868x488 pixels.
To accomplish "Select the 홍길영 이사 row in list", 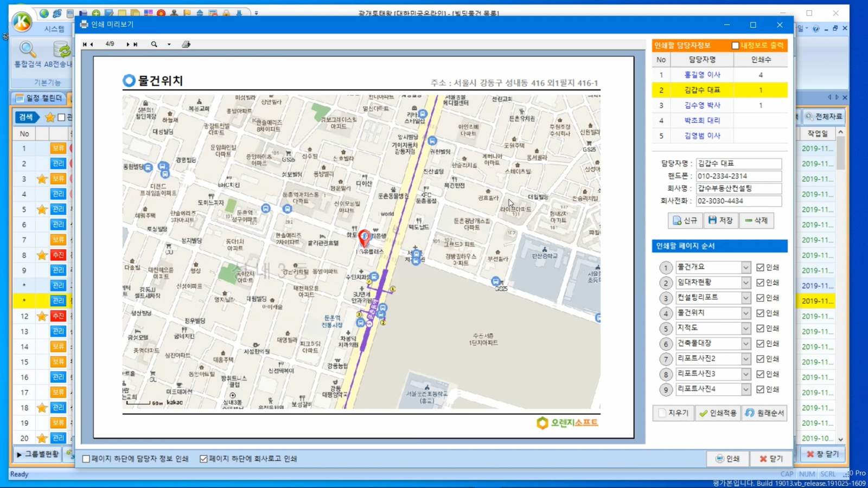I will (x=702, y=75).
